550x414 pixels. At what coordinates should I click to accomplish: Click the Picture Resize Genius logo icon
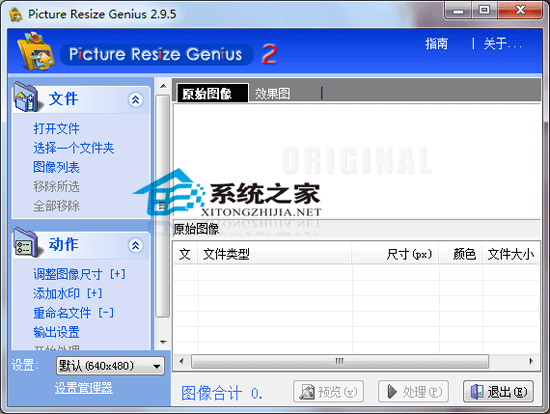click(36, 51)
